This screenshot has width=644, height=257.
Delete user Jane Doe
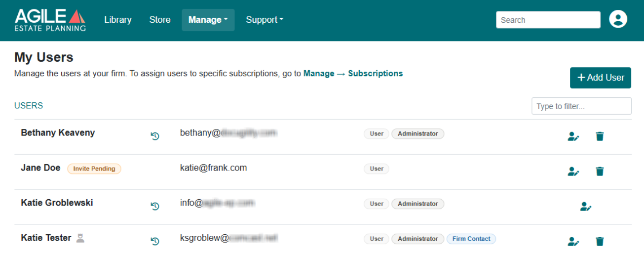coord(600,171)
